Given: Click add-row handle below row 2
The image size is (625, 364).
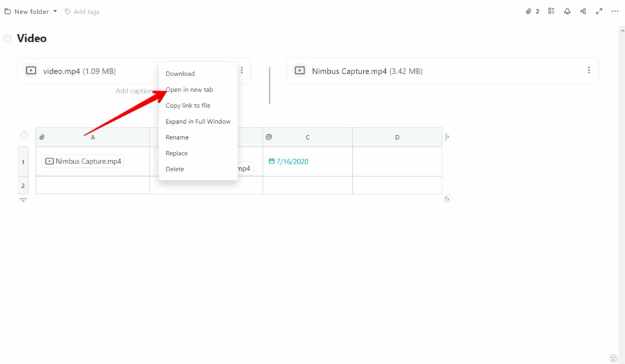Looking at the screenshot, I should pyautogui.click(x=23, y=200).
